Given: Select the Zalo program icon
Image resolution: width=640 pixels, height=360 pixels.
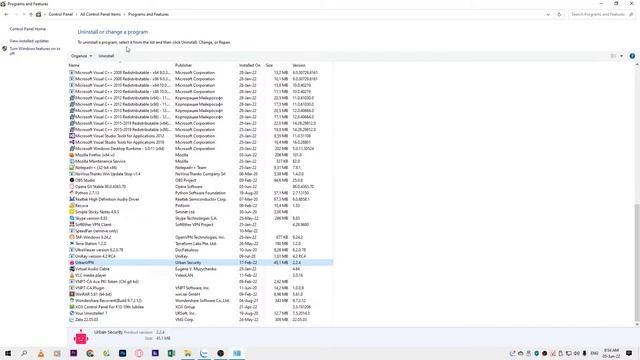Looking at the screenshot, I should [x=72, y=320].
